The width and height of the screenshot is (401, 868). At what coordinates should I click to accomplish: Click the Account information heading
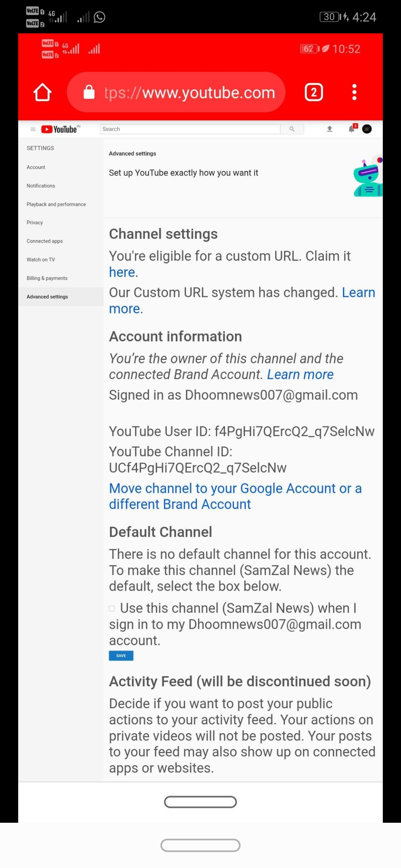[175, 336]
